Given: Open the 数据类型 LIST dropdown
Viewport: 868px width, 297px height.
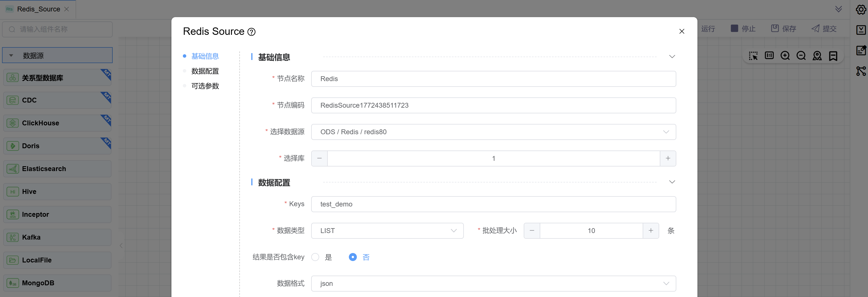Looking at the screenshot, I should click(387, 231).
